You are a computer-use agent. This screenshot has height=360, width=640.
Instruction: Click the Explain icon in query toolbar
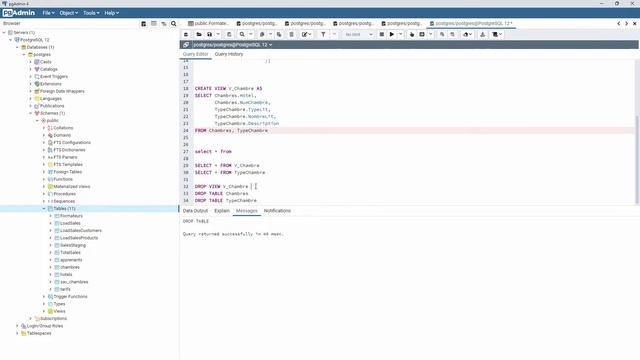(412, 35)
